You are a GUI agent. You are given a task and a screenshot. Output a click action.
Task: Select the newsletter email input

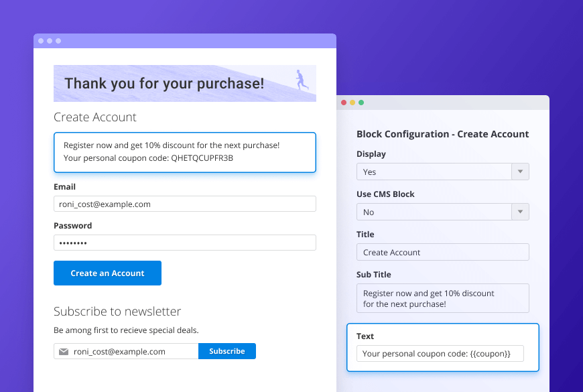134,351
